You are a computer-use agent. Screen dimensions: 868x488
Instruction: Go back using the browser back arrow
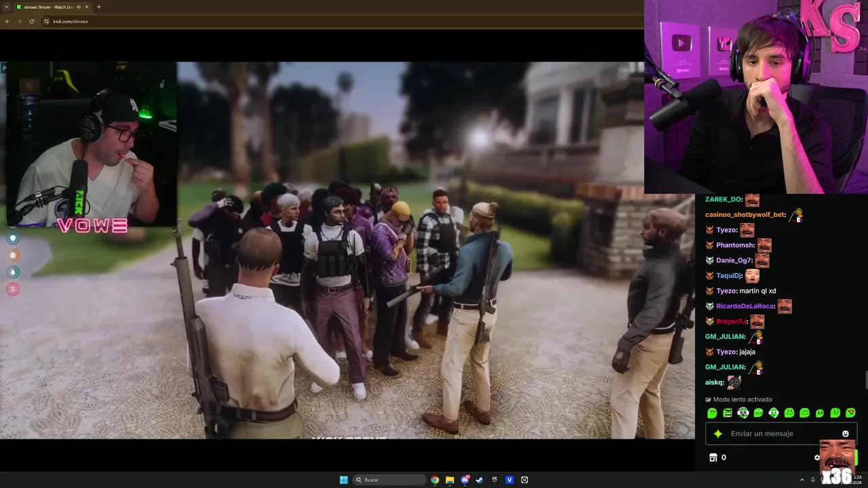(x=7, y=21)
